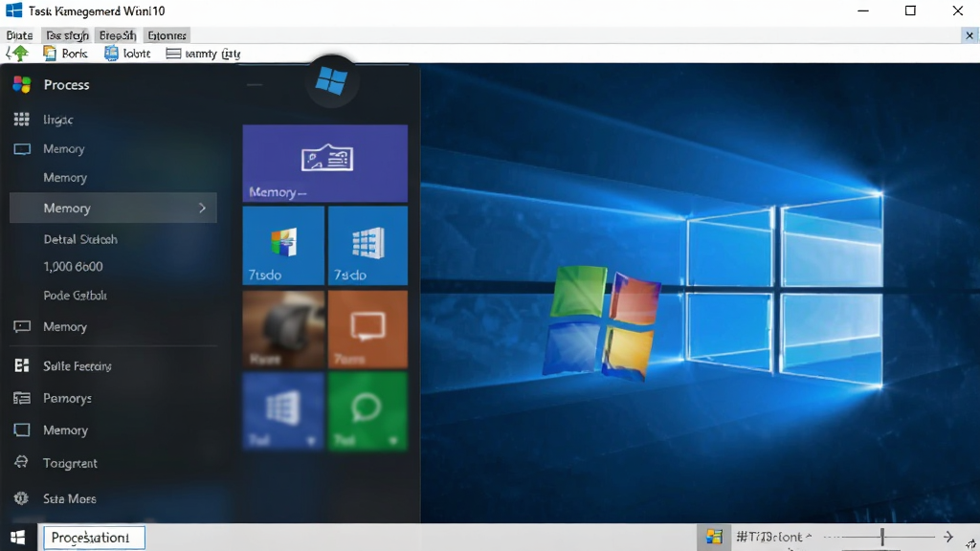This screenshot has width=980, height=551.
Task: Click the taskbar slider handle
Action: coord(882,537)
